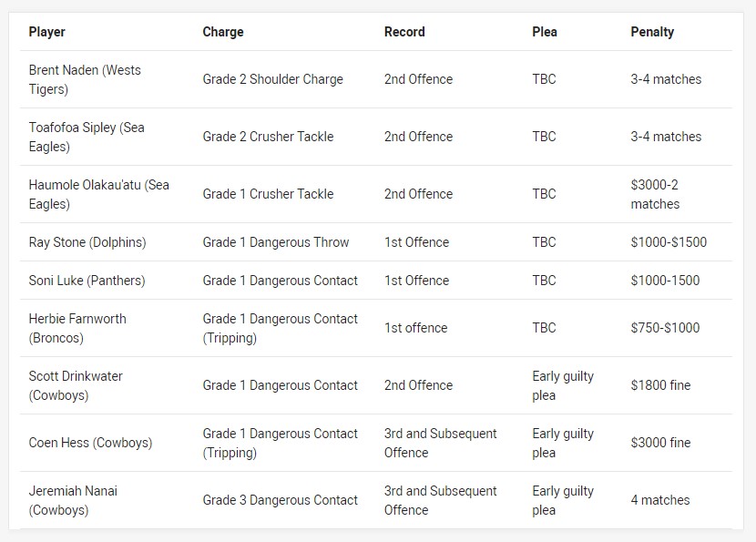The width and height of the screenshot is (756, 542).
Task: Click Grade 2 Shoulder Charge text
Action: 273,79
